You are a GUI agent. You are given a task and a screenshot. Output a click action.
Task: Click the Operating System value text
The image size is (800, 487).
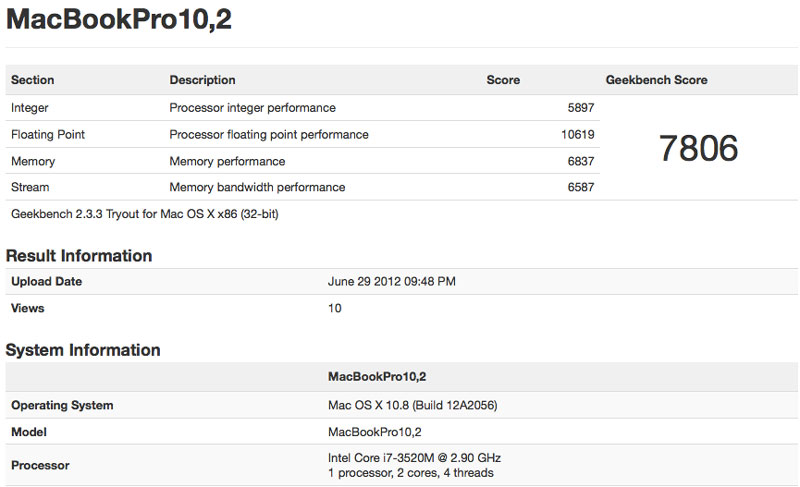click(413, 406)
